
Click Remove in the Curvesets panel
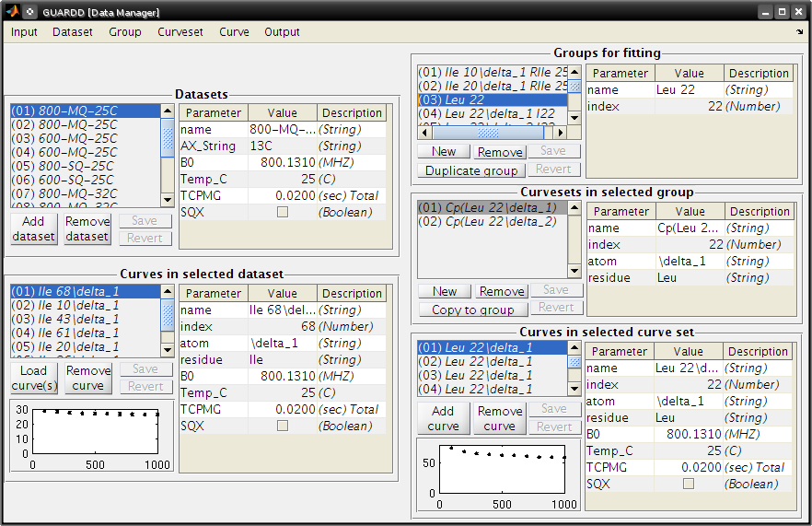click(502, 291)
